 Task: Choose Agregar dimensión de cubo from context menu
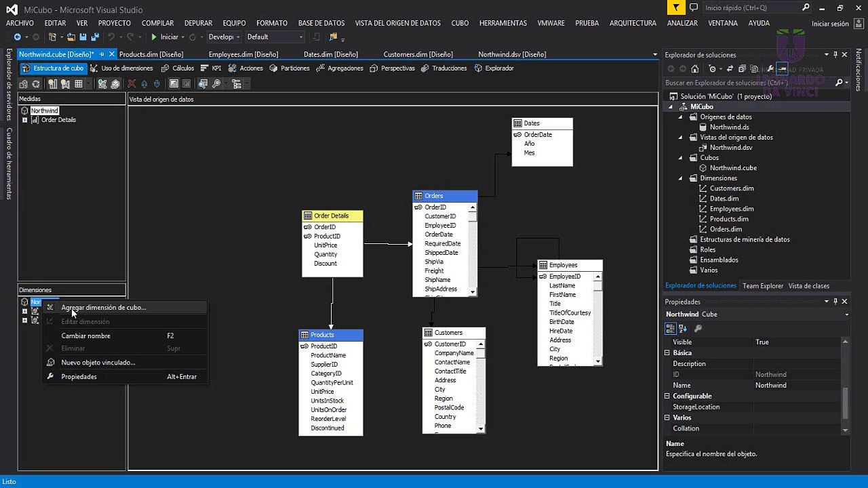(125, 307)
